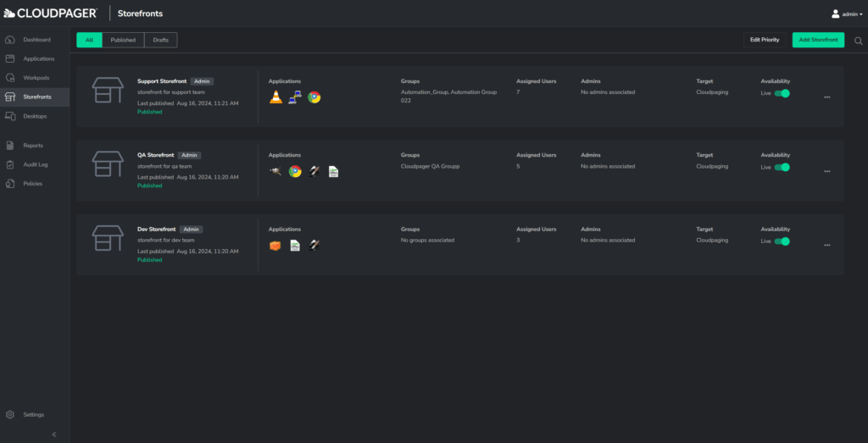Click the Published status of Support Storefront

(149, 112)
